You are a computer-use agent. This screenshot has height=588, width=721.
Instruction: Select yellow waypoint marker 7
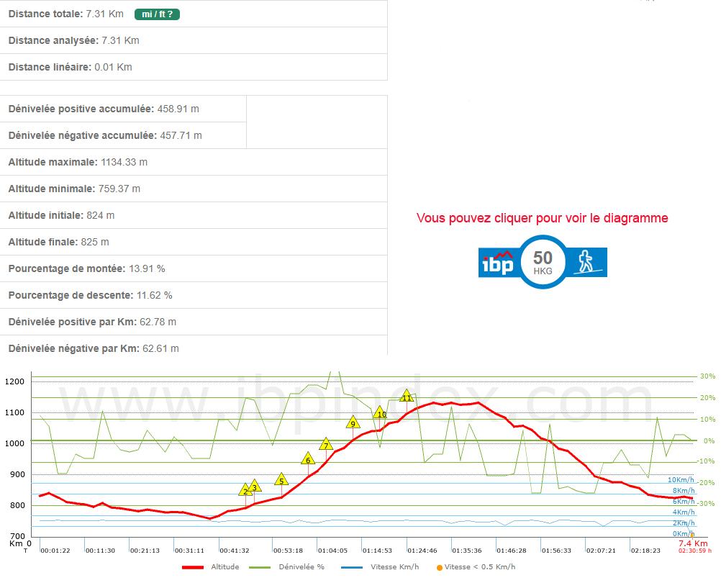tap(326, 445)
